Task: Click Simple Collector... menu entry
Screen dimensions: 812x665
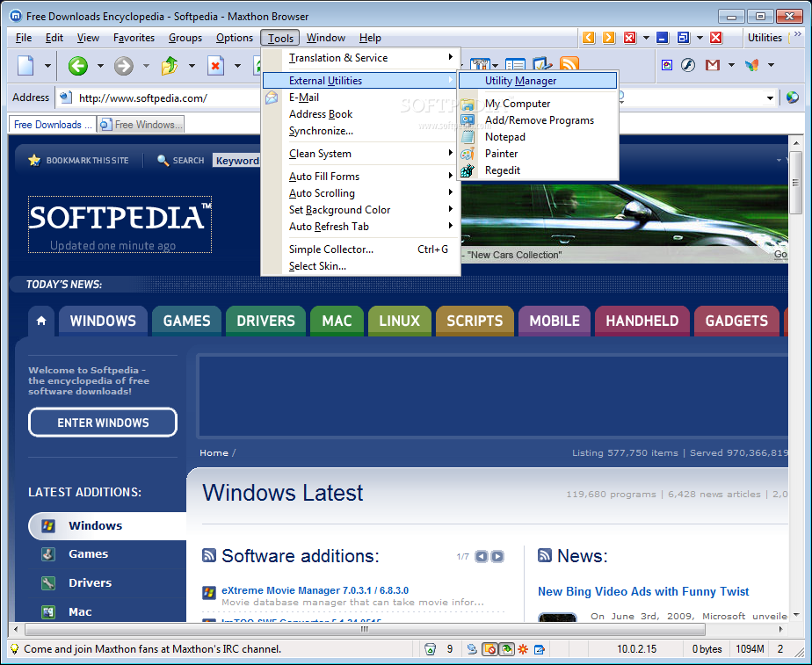Action: [x=361, y=249]
